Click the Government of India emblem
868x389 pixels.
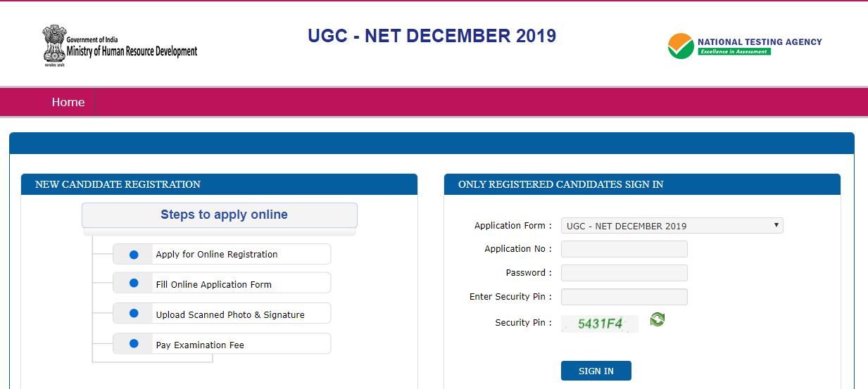(54, 45)
